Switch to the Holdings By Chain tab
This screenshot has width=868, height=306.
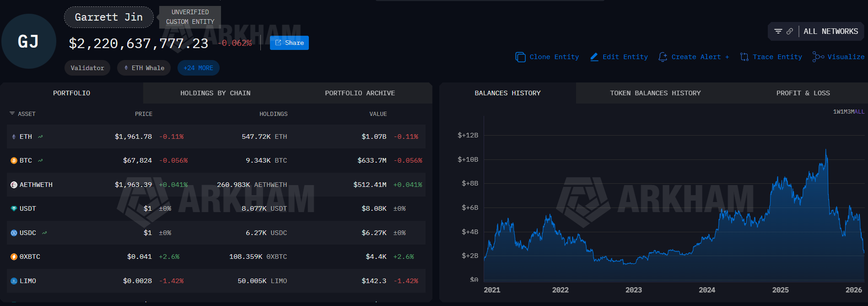(x=215, y=93)
